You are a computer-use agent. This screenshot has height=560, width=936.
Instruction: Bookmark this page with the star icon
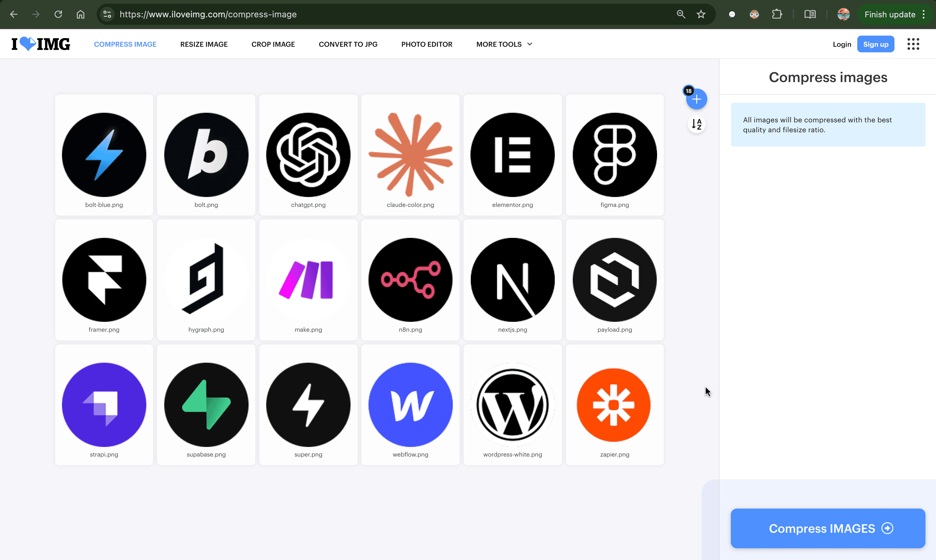701,14
